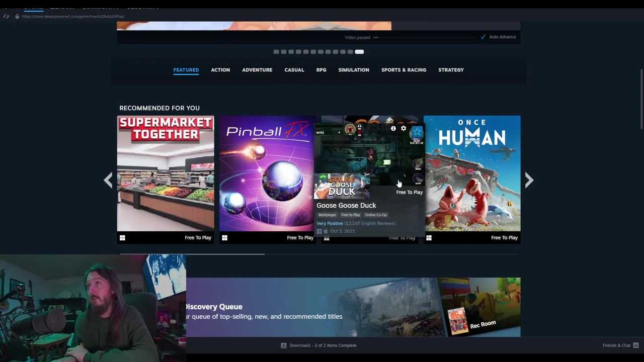644x362 pixels.
Task: Click Windows icon under Supermarket Together
Action: (122, 238)
